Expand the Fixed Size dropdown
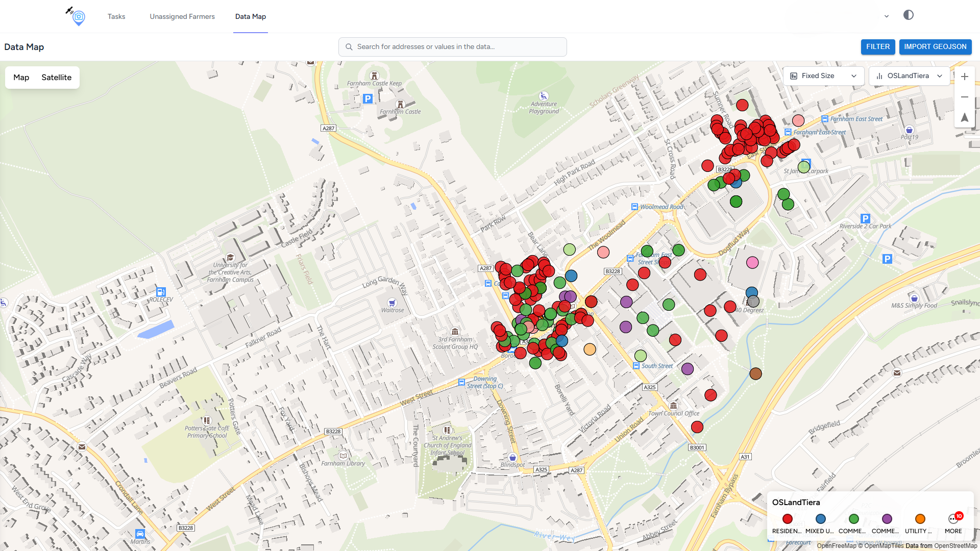Image resolution: width=980 pixels, height=551 pixels. [x=823, y=76]
